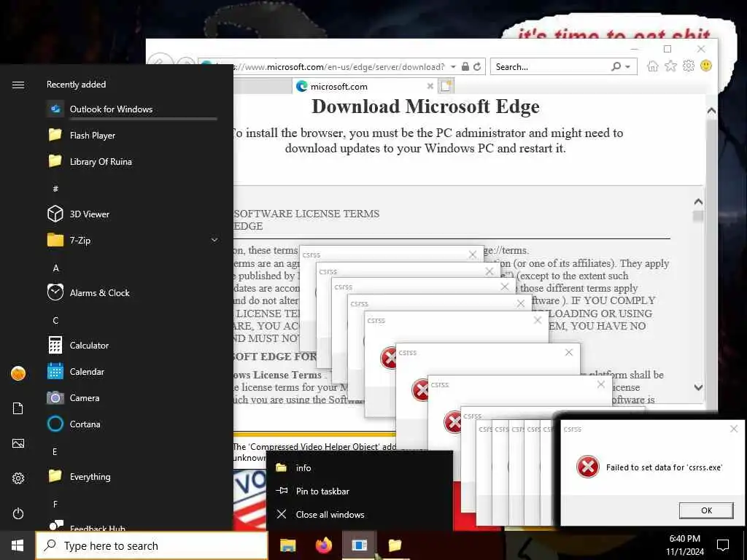Open Documents from Start sidebar
The width and height of the screenshot is (747, 560).
[x=18, y=408]
